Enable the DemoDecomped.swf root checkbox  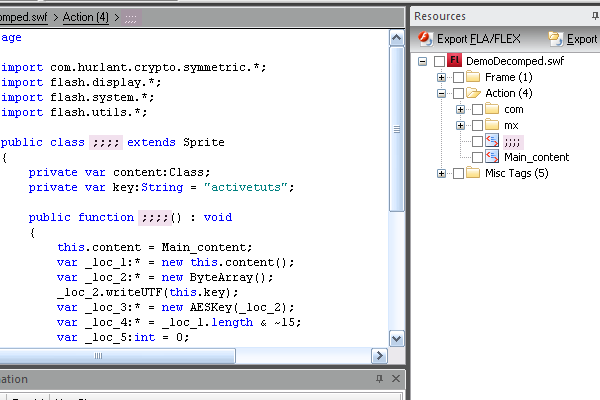440,62
